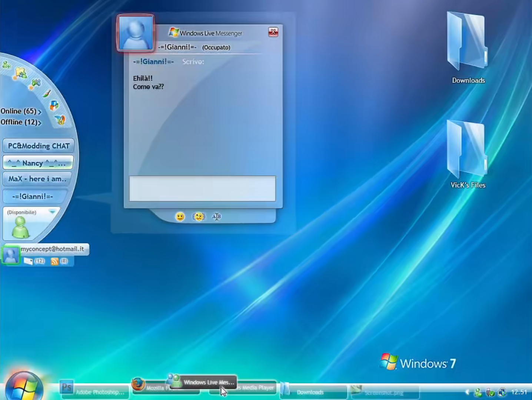Open the font formatting icon below the chat
Viewport: 532px width, 400px height.
click(217, 217)
